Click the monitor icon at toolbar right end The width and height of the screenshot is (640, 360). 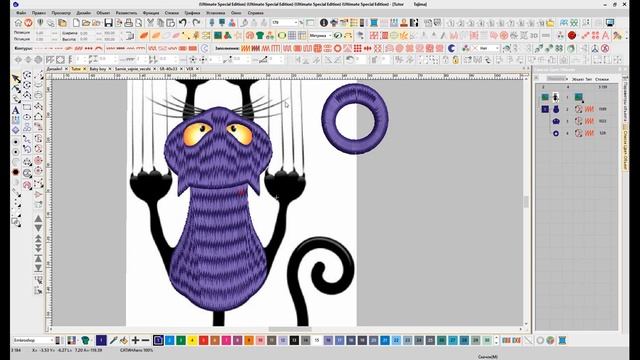pyautogui.click(x=610, y=23)
